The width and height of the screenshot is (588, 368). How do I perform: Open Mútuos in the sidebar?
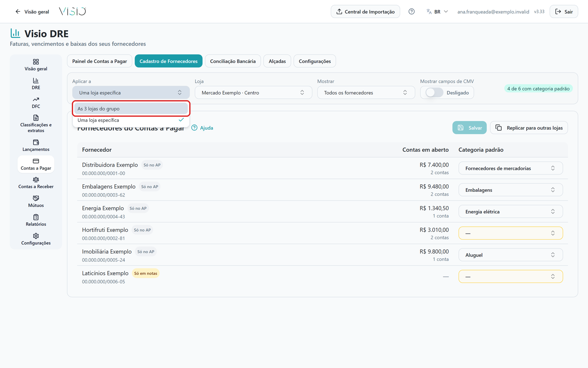tap(36, 202)
